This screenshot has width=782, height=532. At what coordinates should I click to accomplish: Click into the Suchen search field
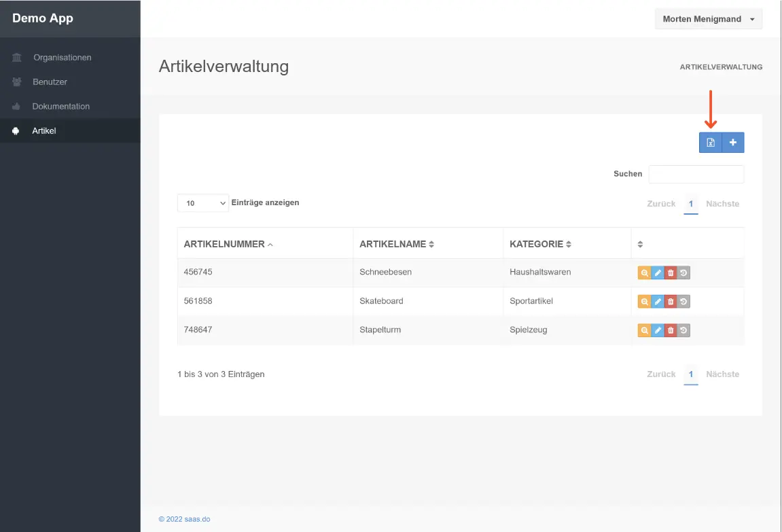[696, 175]
